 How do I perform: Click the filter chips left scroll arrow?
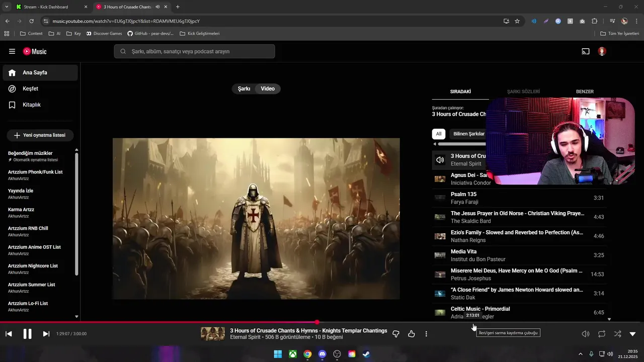click(435, 144)
